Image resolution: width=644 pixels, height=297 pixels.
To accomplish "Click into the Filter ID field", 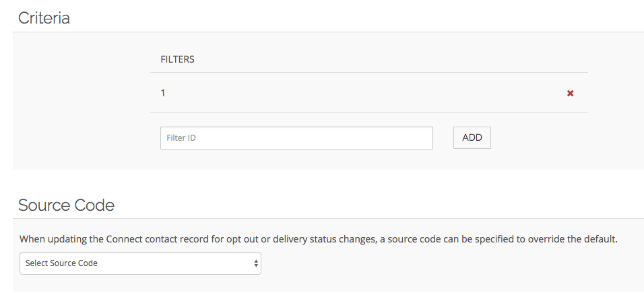I will pos(296,138).
